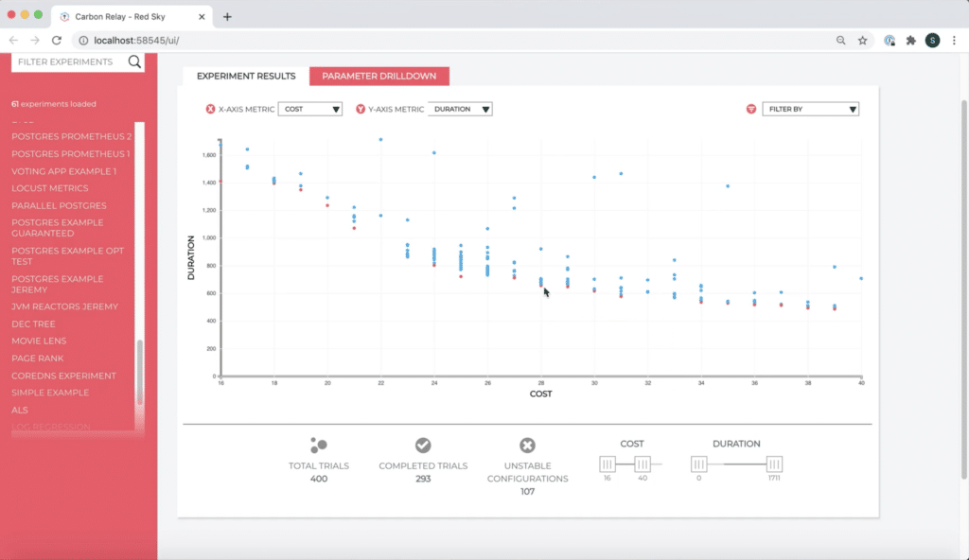The width and height of the screenshot is (969, 560).
Task: Click the search magnifier in Filter Experiments
Action: (134, 61)
